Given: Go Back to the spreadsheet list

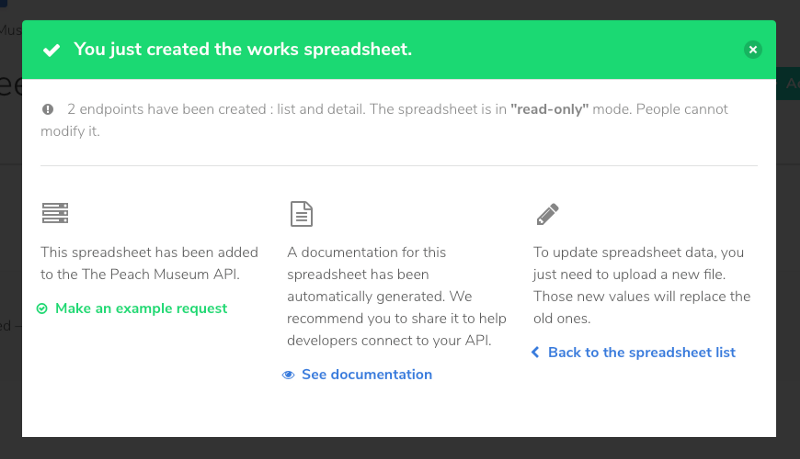Looking at the screenshot, I should (x=642, y=352).
